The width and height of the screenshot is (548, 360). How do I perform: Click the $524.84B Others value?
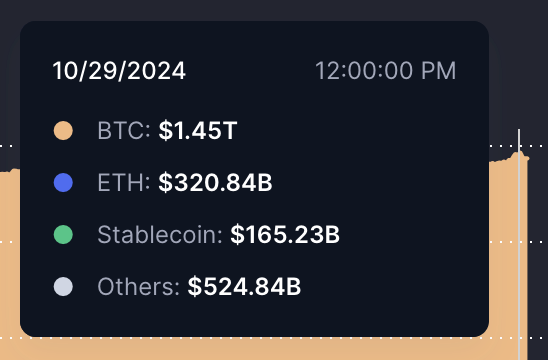click(x=244, y=287)
